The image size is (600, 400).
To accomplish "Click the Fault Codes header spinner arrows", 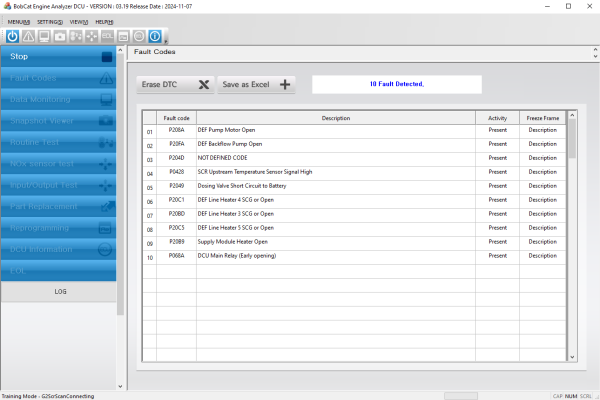I will tap(595, 53).
